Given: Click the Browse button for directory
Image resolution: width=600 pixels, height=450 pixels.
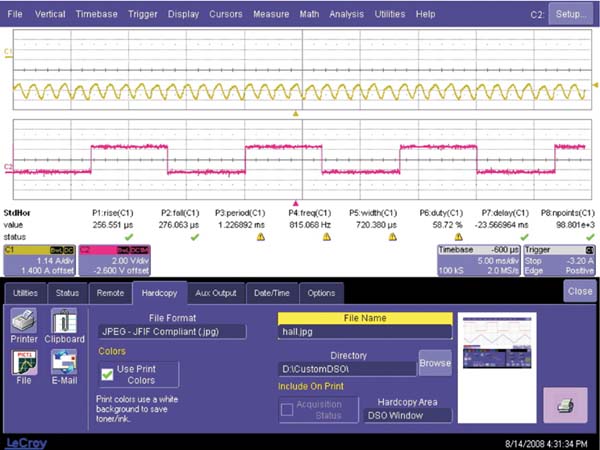Looking at the screenshot, I should pos(434,362).
